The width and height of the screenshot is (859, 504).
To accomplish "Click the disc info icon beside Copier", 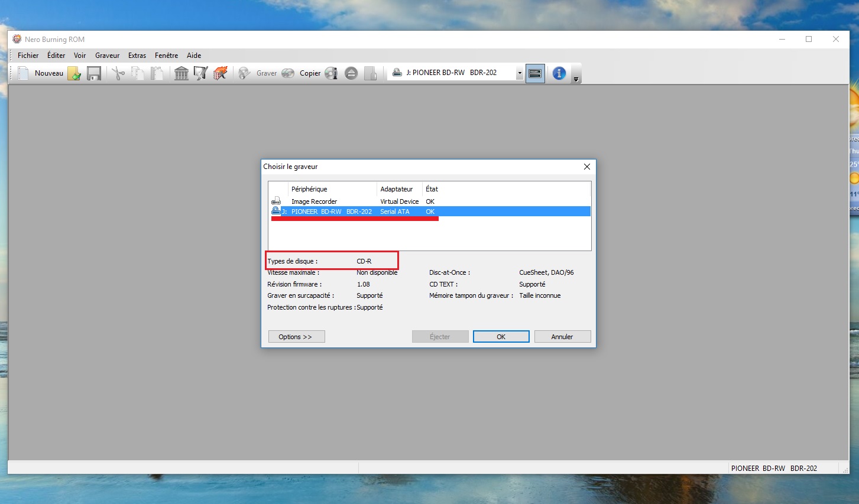I will point(332,73).
